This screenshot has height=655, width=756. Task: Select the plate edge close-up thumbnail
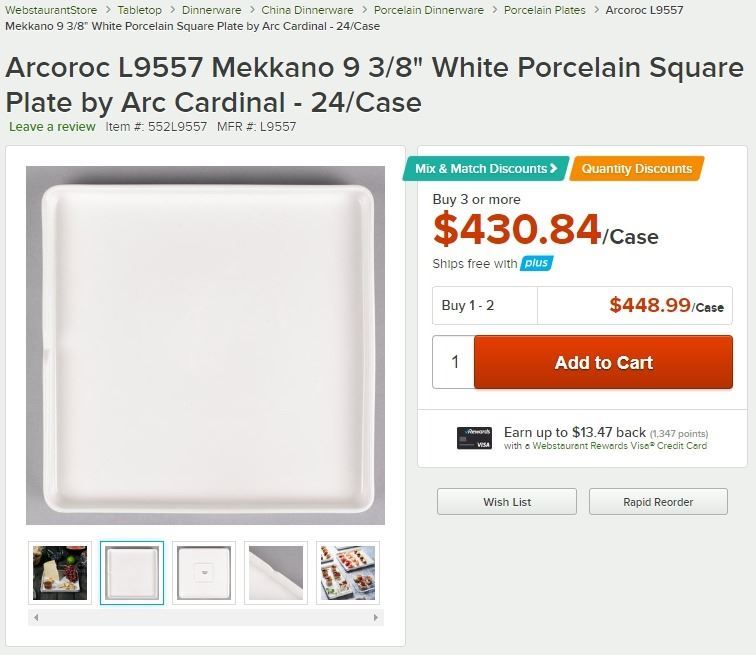276,573
